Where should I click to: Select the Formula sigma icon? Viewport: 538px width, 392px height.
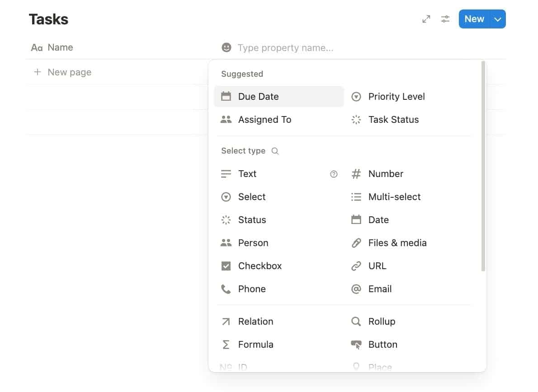click(226, 344)
